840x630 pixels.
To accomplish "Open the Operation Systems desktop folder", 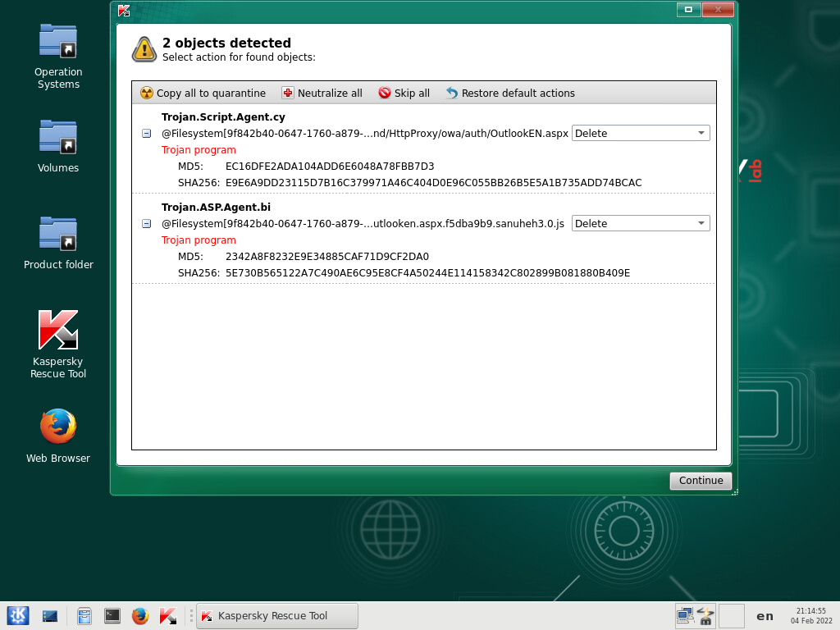I will coord(57,40).
